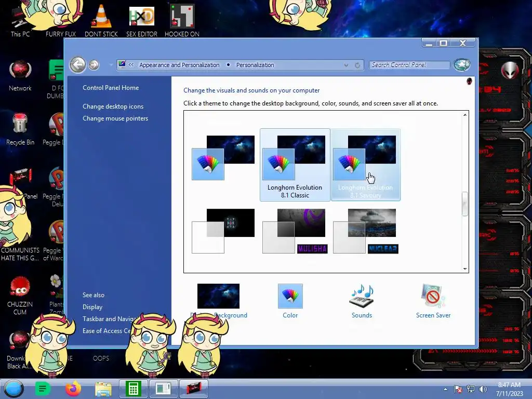532x399 pixels.
Task: Open the HOOKED ON desktop icon
Action: (182, 21)
